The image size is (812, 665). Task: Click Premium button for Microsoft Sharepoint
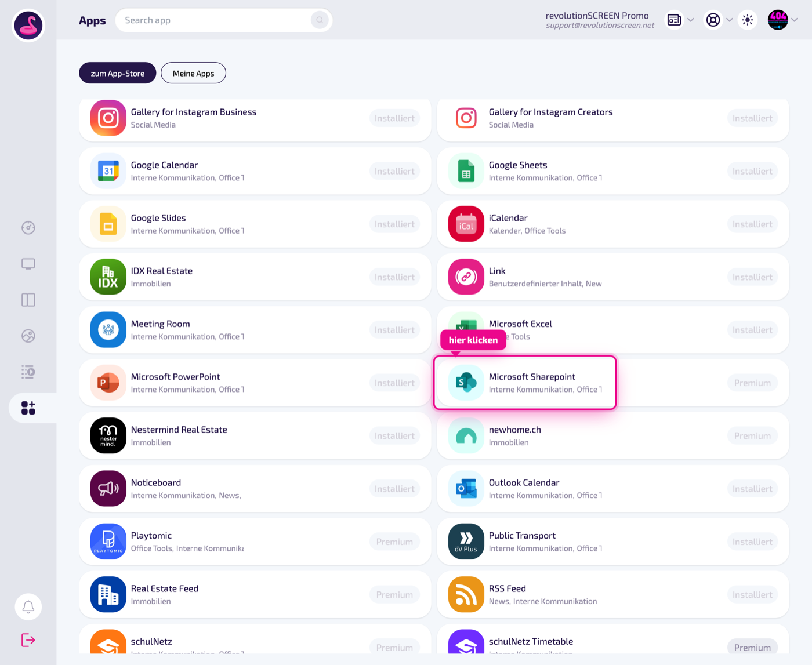752,383
